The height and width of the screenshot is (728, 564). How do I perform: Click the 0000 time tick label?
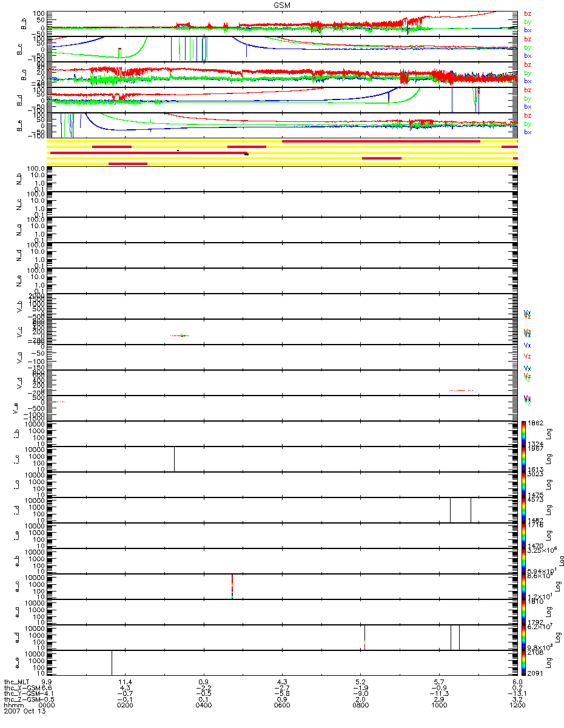tap(47, 706)
